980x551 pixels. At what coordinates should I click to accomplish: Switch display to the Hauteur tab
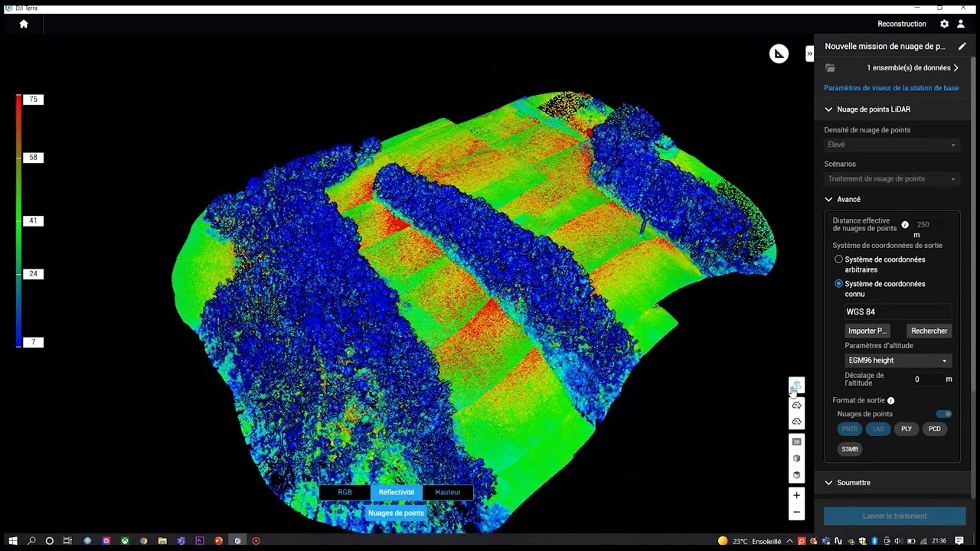pyautogui.click(x=448, y=493)
